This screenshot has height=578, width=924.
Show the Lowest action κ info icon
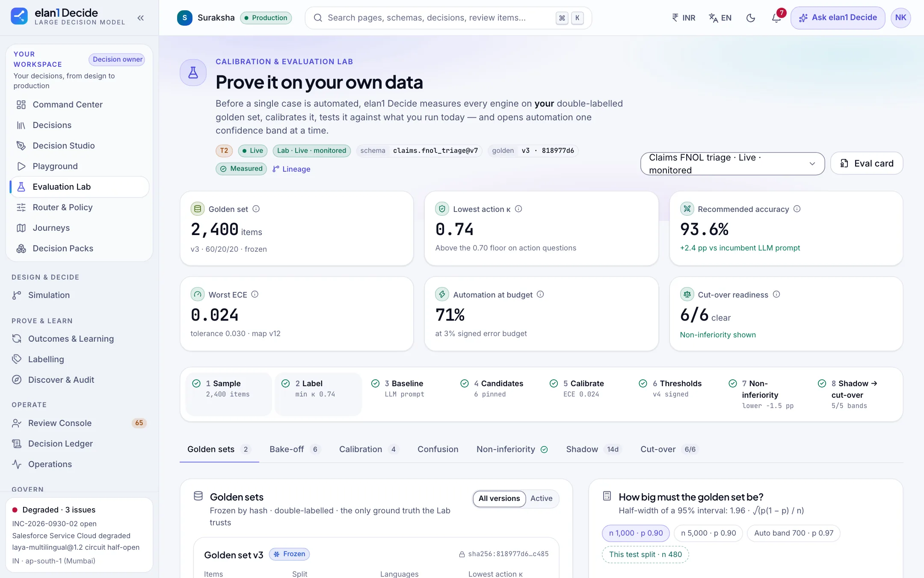[x=518, y=209]
